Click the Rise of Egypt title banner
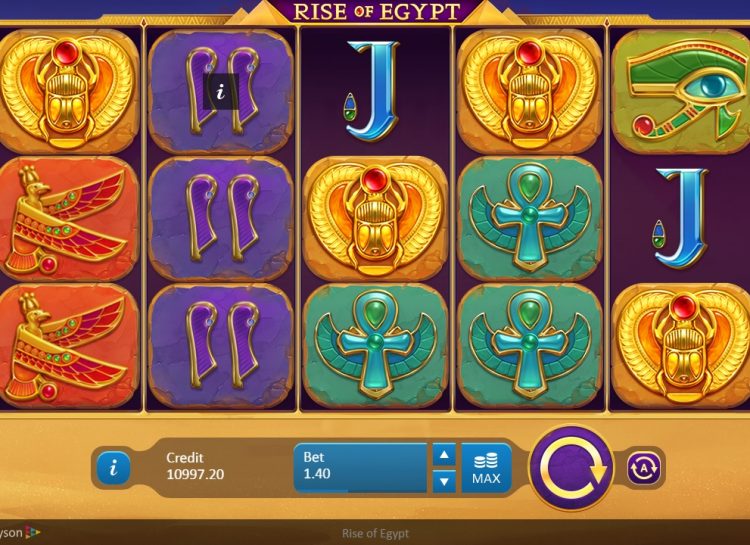 [x=376, y=11]
